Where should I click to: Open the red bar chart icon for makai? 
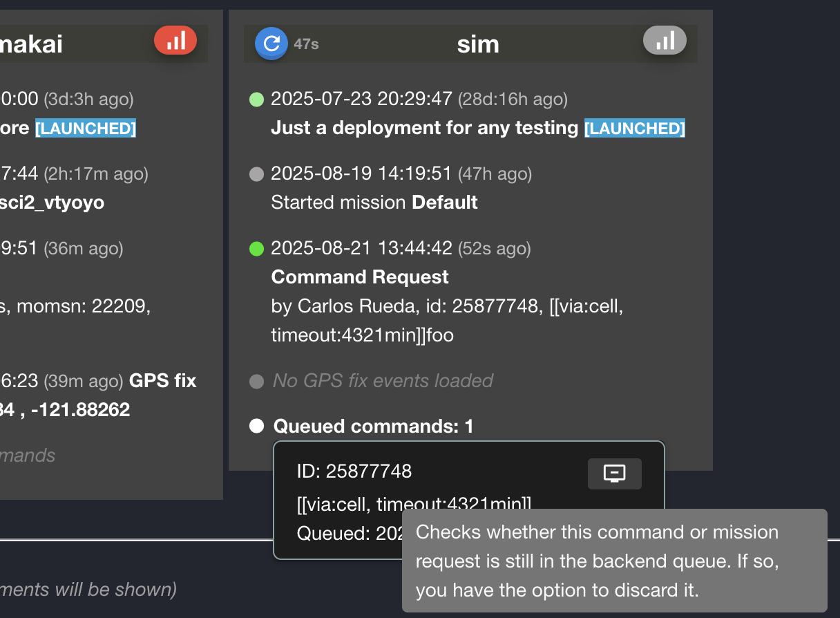pos(175,41)
